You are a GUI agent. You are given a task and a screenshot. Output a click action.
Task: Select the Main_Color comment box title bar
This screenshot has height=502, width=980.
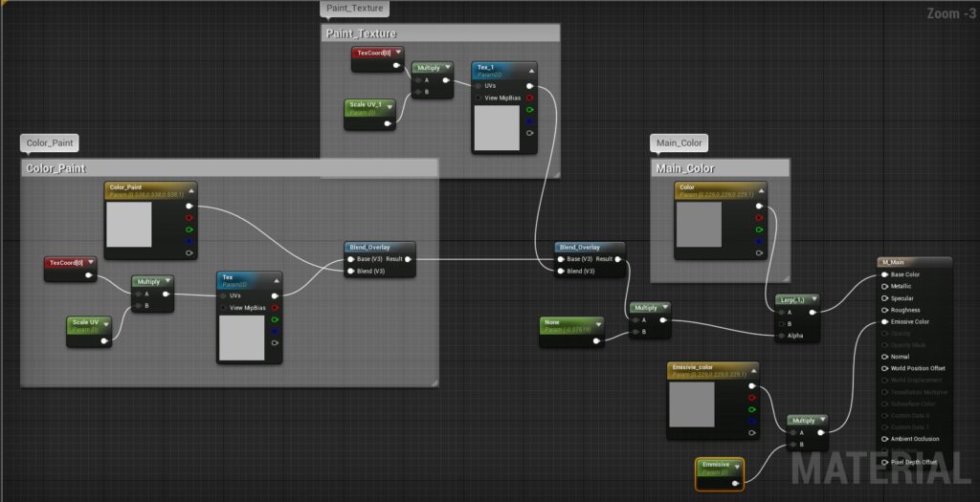click(x=720, y=168)
